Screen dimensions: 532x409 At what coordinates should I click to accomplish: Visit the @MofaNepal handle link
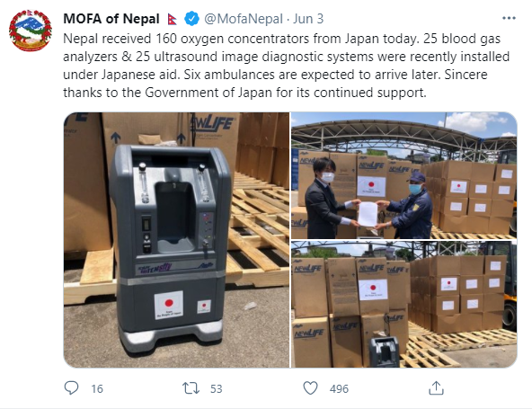(x=244, y=19)
